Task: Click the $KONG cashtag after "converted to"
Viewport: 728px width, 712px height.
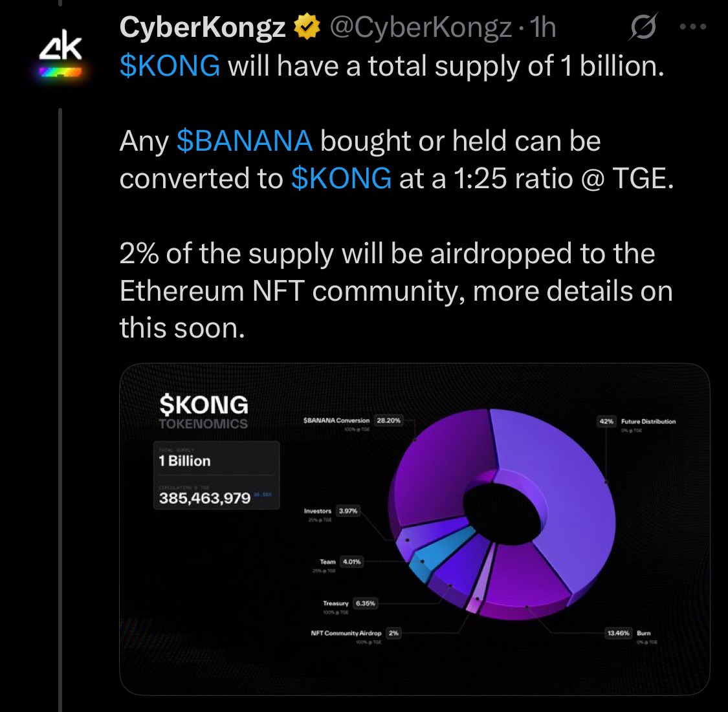Action: 341,178
